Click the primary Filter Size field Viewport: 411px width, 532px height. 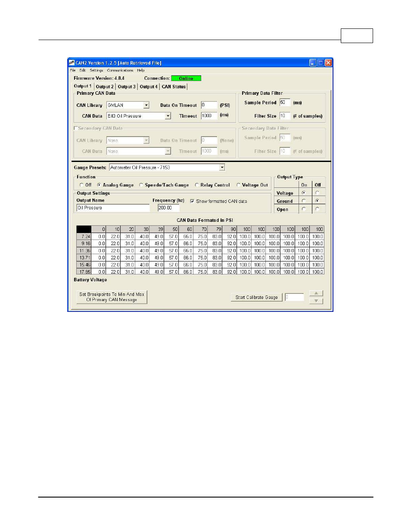click(x=285, y=116)
